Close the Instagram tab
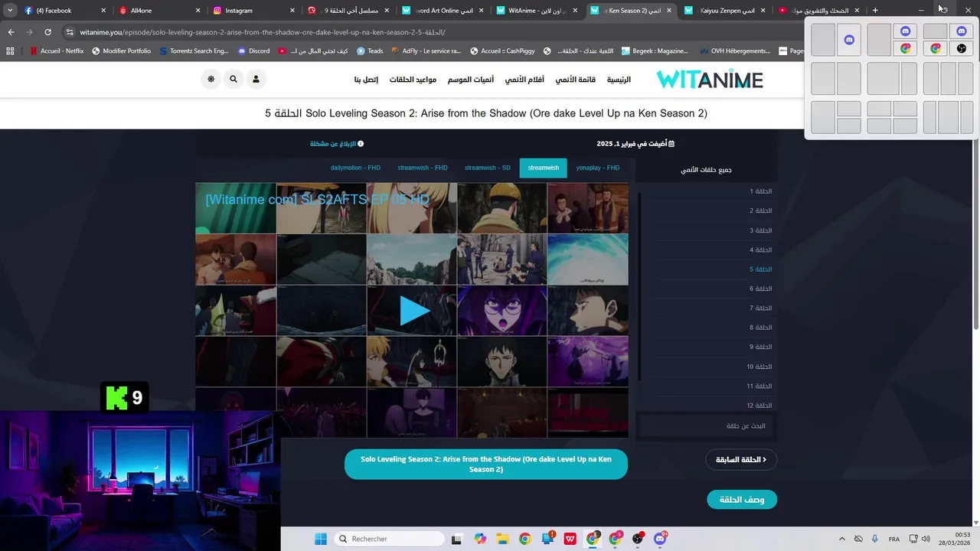Image resolution: width=980 pixels, height=551 pixels. coord(292,11)
